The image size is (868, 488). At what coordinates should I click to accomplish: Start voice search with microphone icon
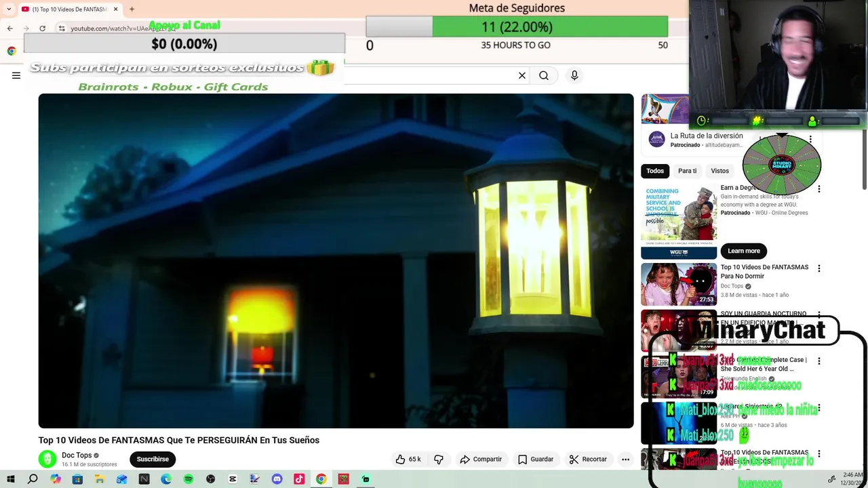click(x=574, y=75)
